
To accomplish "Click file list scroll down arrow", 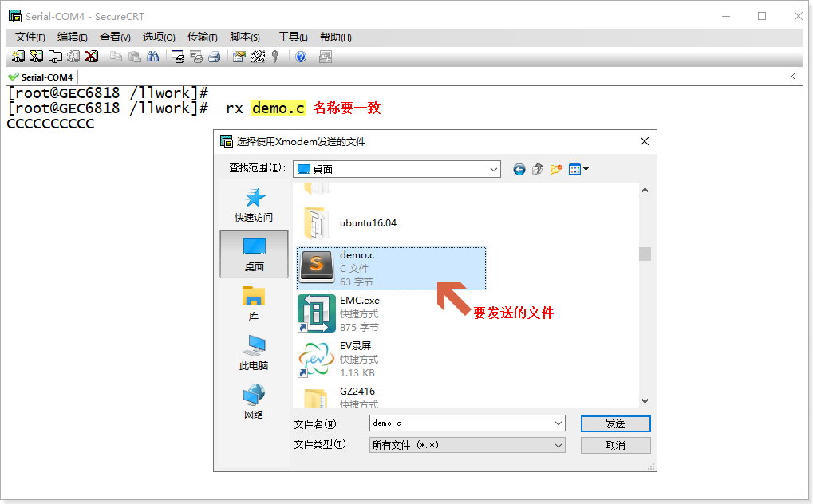I will pos(645,401).
